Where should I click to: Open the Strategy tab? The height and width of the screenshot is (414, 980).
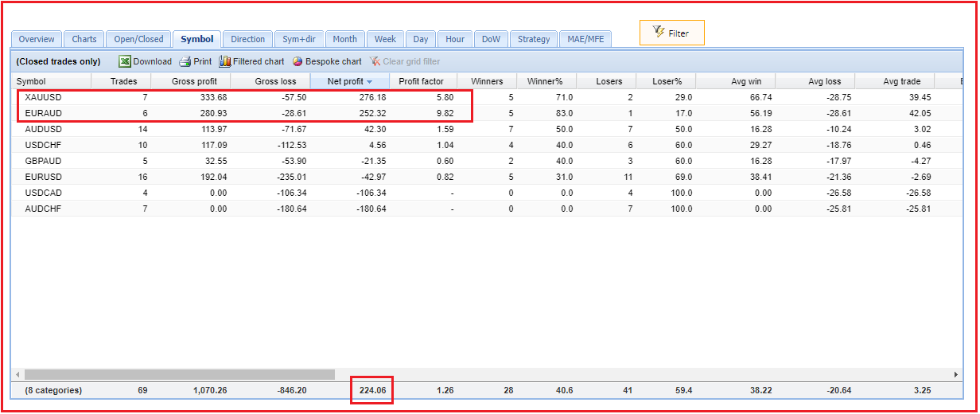pyautogui.click(x=534, y=39)
